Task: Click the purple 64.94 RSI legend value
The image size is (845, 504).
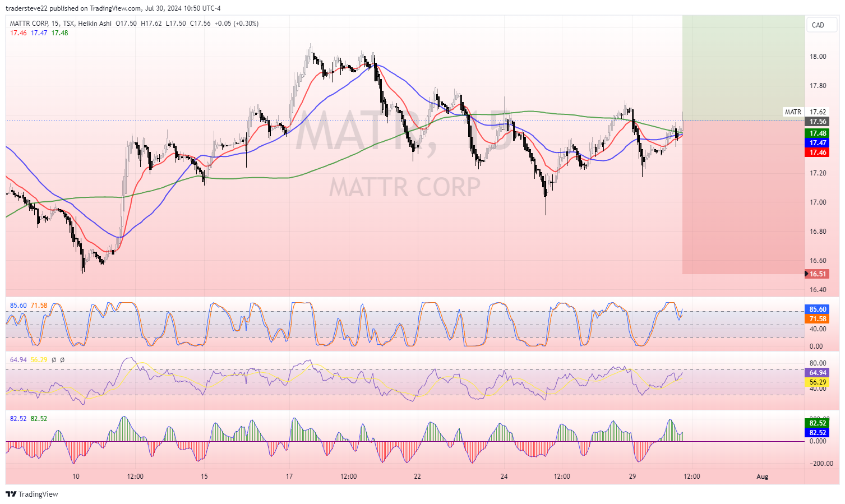Action: (19, 360)
